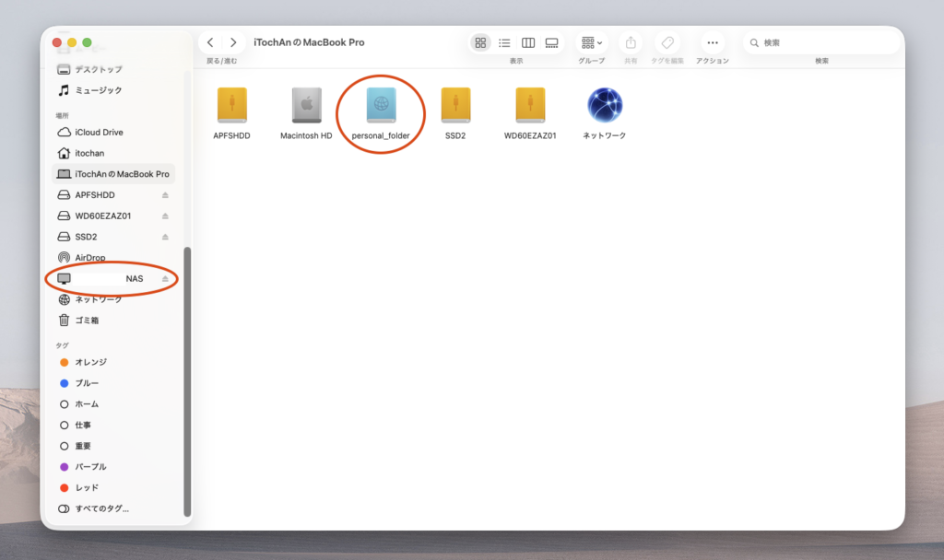Eject the NAS from sidebar
944x560 pixels.
tap(166, 278)
